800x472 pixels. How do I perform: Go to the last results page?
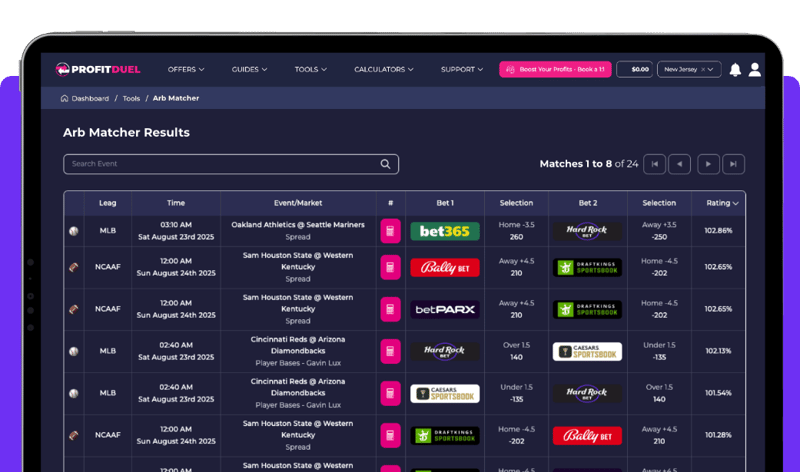pos(734,164)
